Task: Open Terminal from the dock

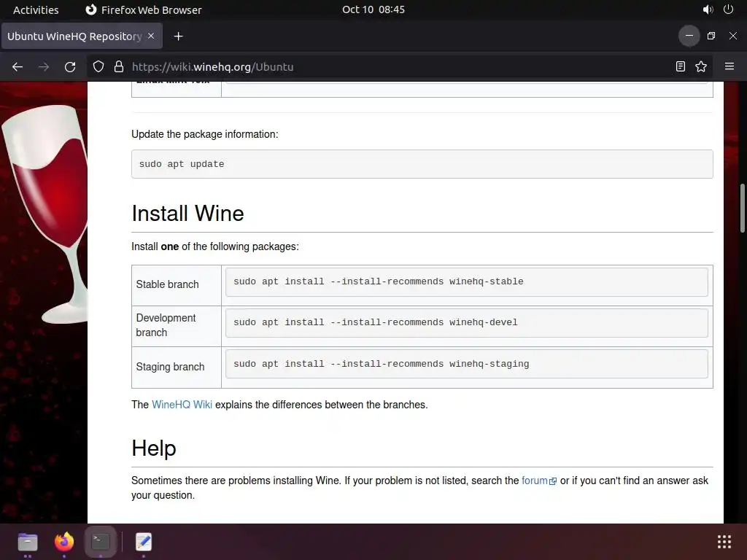Action: coord(101,542)
